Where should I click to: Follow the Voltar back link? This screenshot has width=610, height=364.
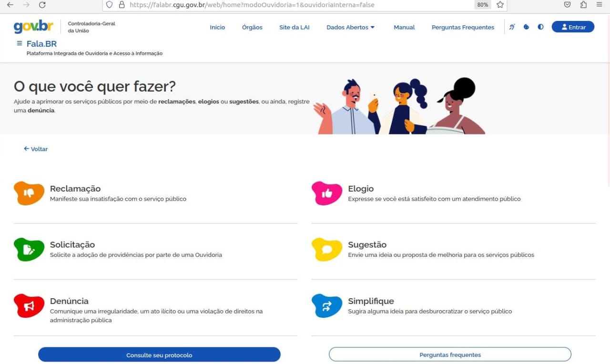point(36,149)
